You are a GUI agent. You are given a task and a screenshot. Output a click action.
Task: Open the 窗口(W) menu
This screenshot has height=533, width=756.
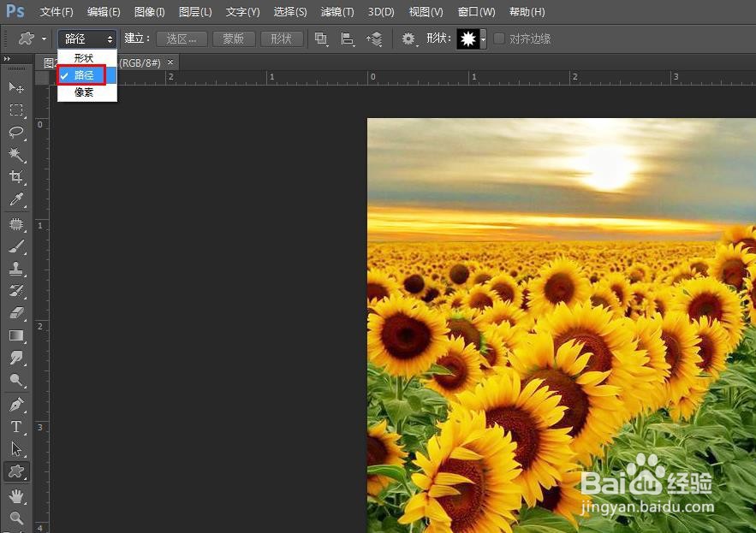[x=476, y=12]
